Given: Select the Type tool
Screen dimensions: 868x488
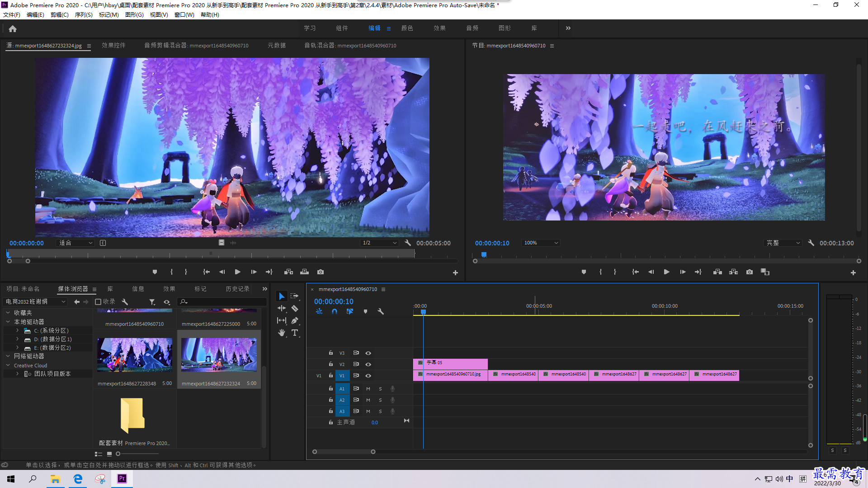Looking at the screenshot, I should tap(295, 333).
